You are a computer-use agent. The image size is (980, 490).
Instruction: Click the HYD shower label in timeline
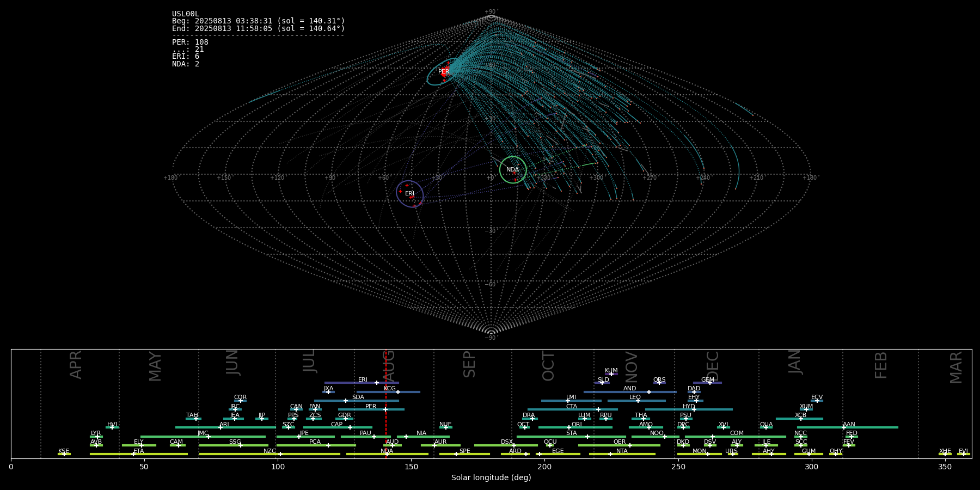tap(689, 406)
